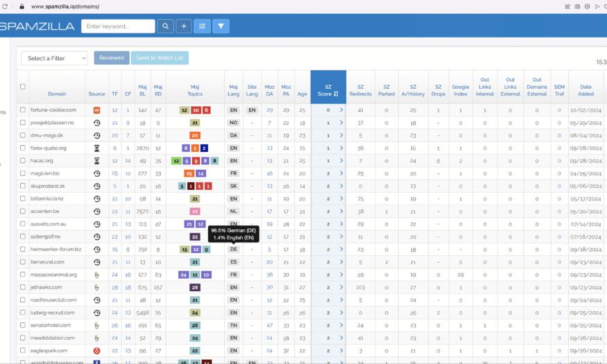Toggle the select-all checkbox in table header
This screenshot has height=364, width=607.
click(23, 87)
